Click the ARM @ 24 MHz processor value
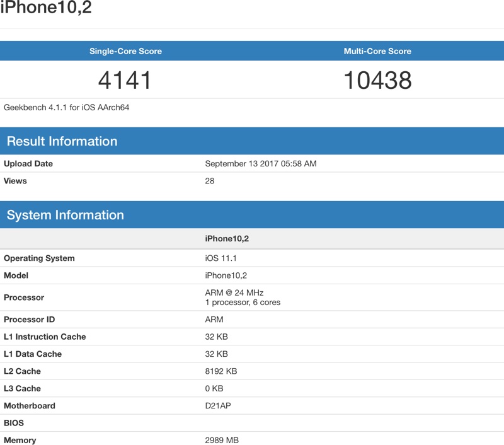Viewport: 504px width, 445px height. point(234,292)
